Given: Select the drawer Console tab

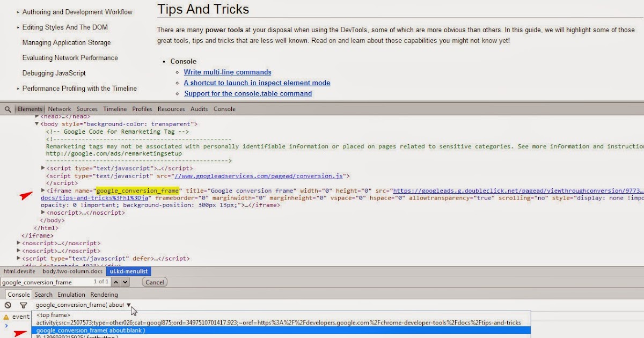Looking at the screenshot, I should [19, 295].
